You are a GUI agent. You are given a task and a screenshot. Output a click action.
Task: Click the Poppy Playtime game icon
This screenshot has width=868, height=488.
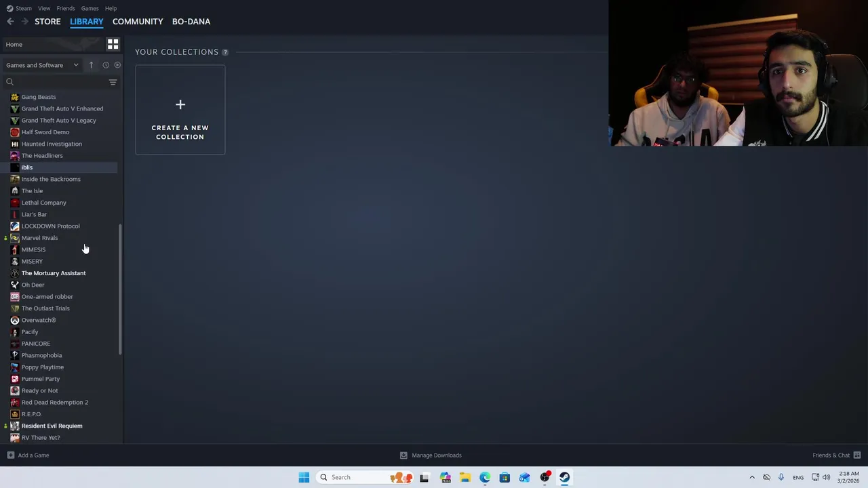pos(15,367)
